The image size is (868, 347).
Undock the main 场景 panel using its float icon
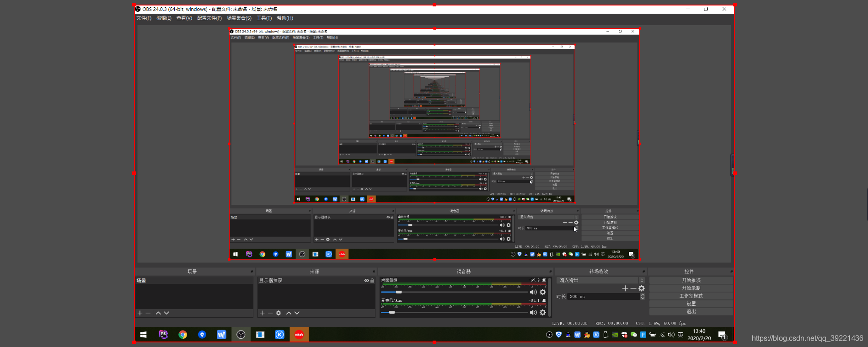coord(252,272)
